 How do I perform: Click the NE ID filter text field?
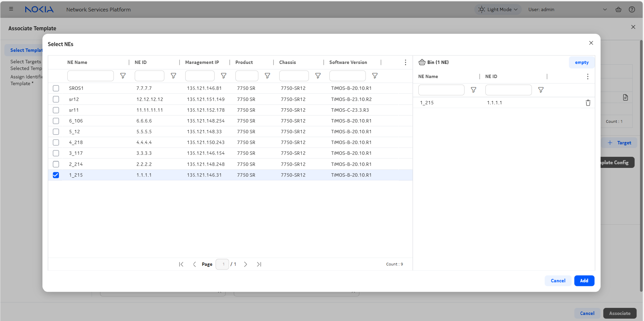pos(149,76)
